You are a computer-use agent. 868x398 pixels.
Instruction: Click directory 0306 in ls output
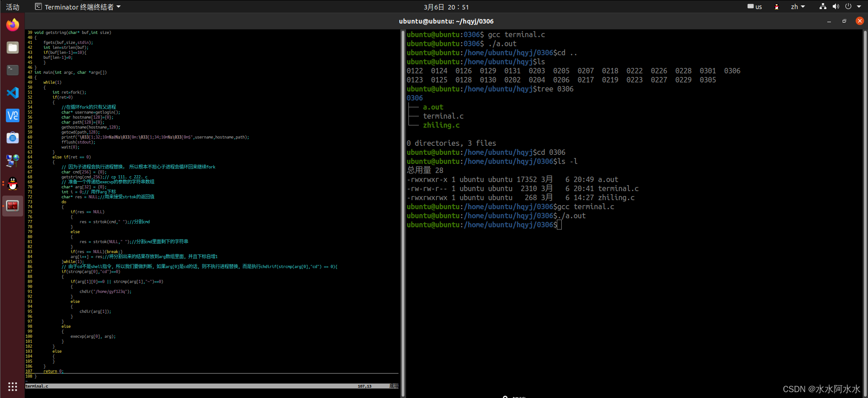732,71
